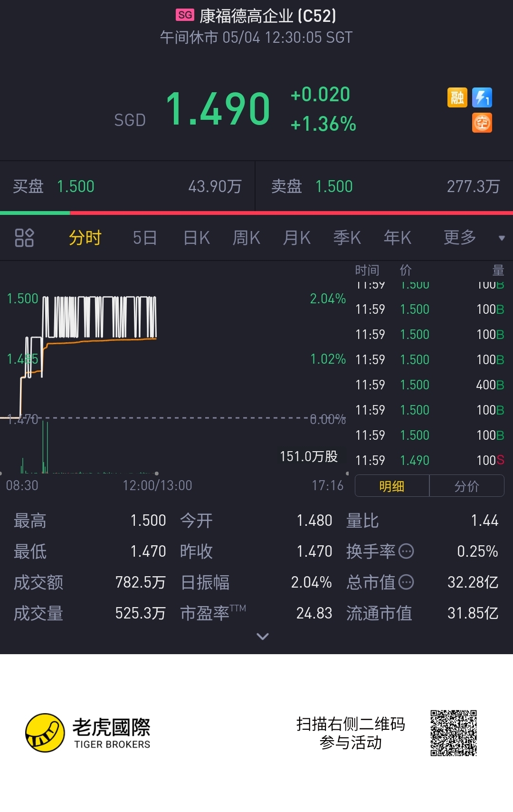Screen dimensions: 513x812
Task: Tap the +1.36% change percentage
Action: point(323,124)
